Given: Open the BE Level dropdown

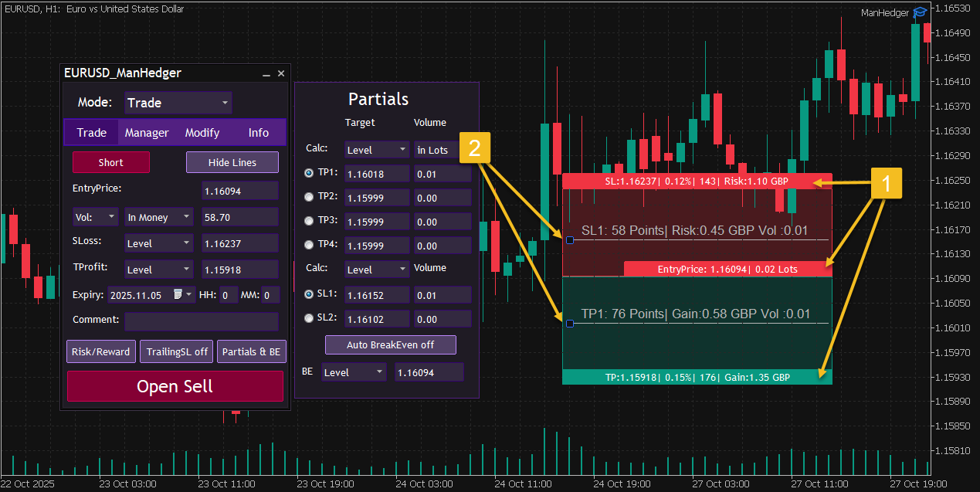Looking at the screenshot, I should 354,372.
